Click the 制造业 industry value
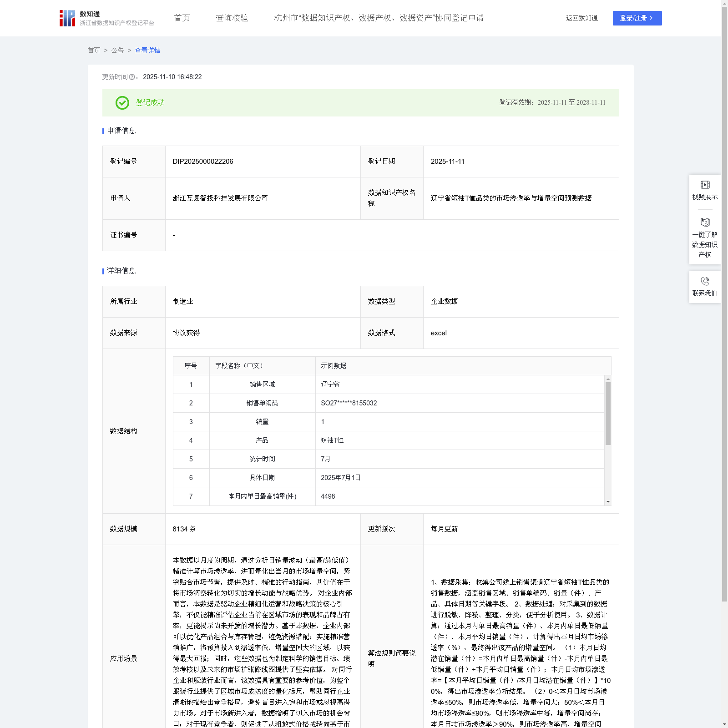This screenshot has height=728, width=728. tap(183, 302)
